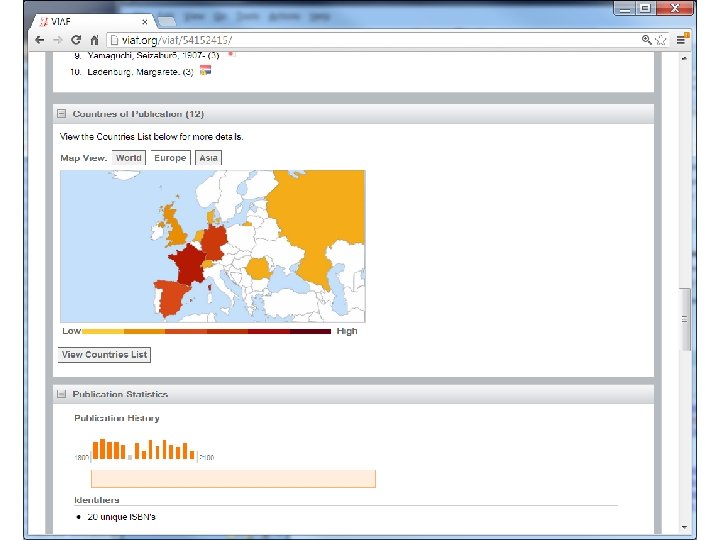Click the viaf.org address bar
Image resolution: width=720 pixels, height=540 pixels.
[x=372, y=40]
